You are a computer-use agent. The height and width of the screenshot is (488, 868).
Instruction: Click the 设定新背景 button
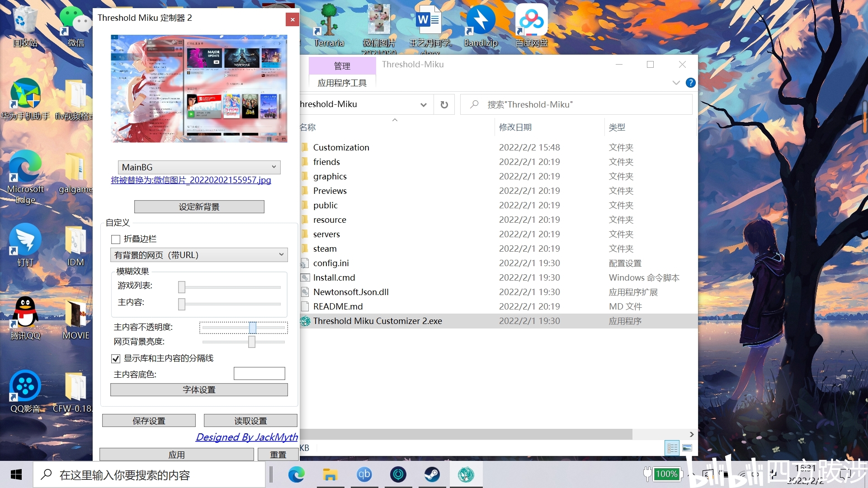click(x=199, y=207)
